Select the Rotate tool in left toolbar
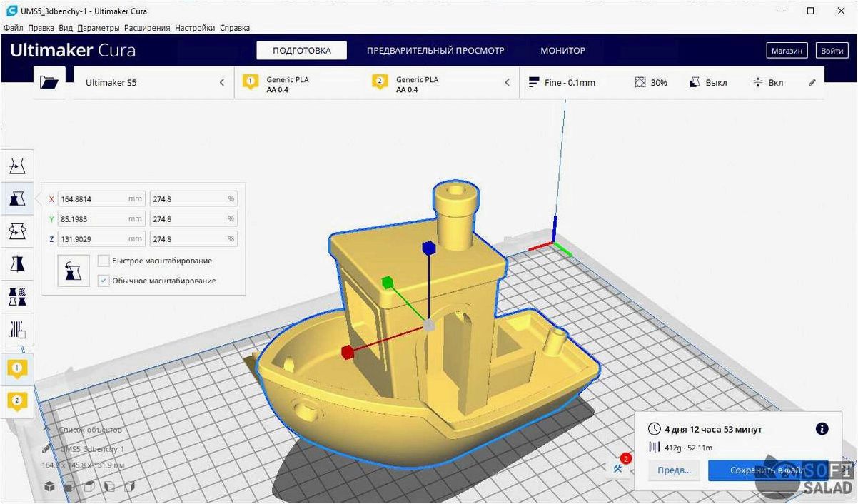This screenshot has height=504, width=858. click(17, 231)
